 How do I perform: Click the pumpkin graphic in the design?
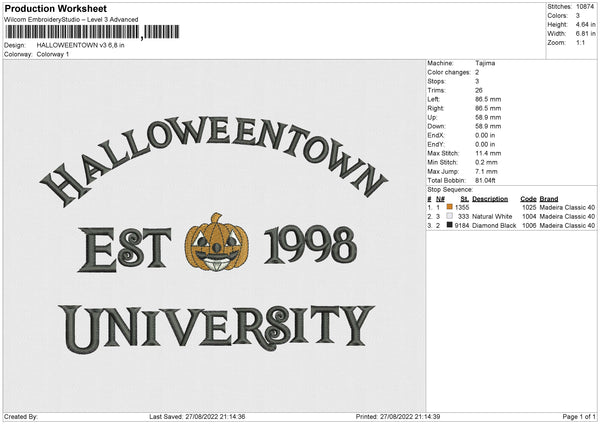tap(216, 242)
